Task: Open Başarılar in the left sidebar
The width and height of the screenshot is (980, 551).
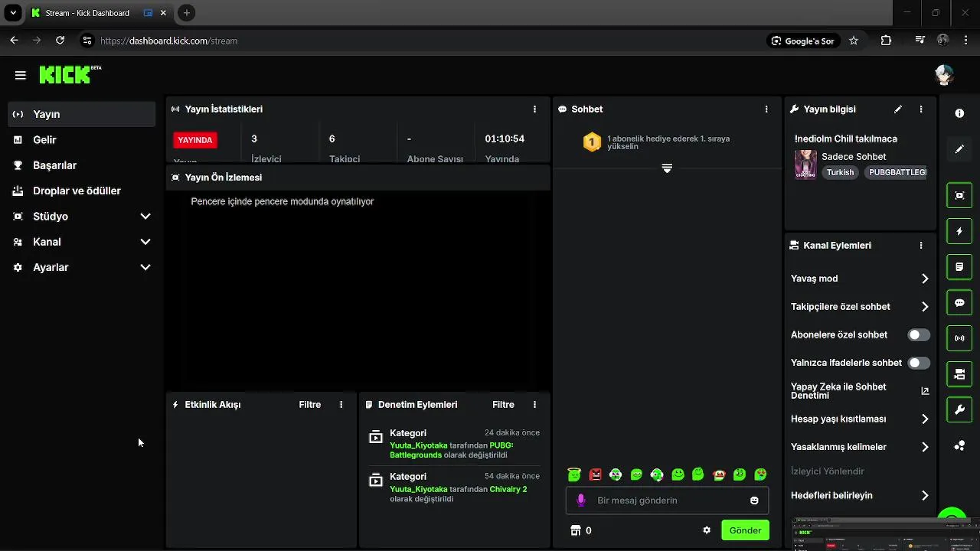Action: tap(82, 165)
